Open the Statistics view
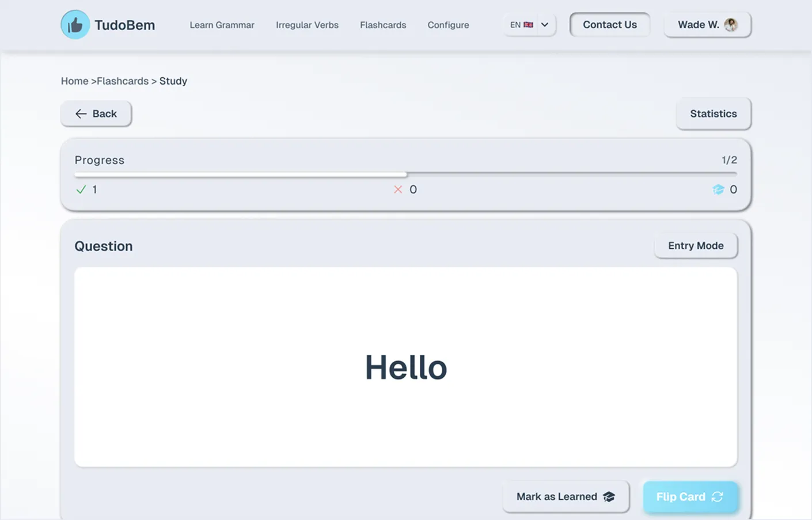 click(x=713, y=114)
